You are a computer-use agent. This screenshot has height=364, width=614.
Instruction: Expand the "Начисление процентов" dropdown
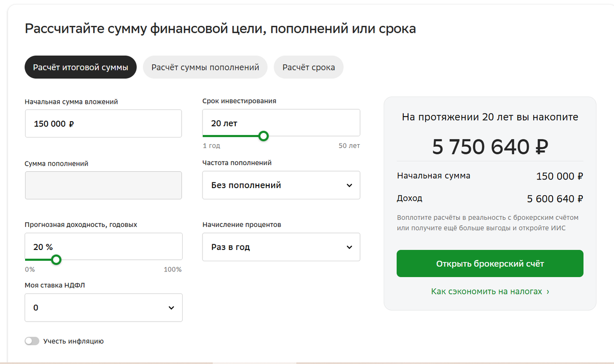[281, 247]
